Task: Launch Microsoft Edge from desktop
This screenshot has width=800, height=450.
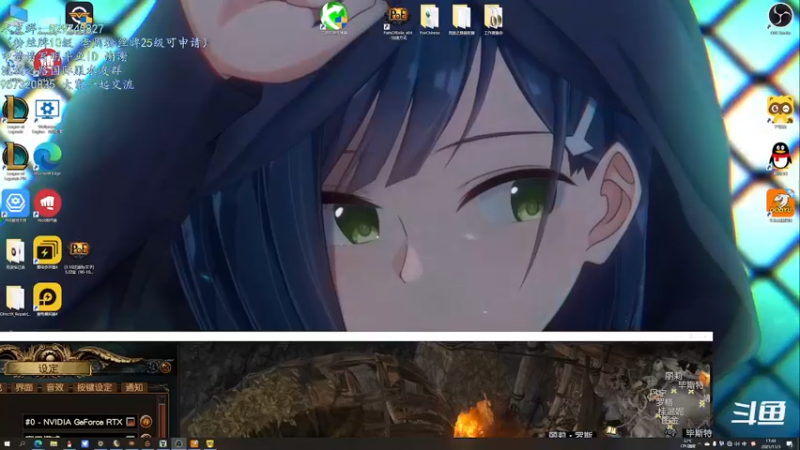Action: coord(47,159)
